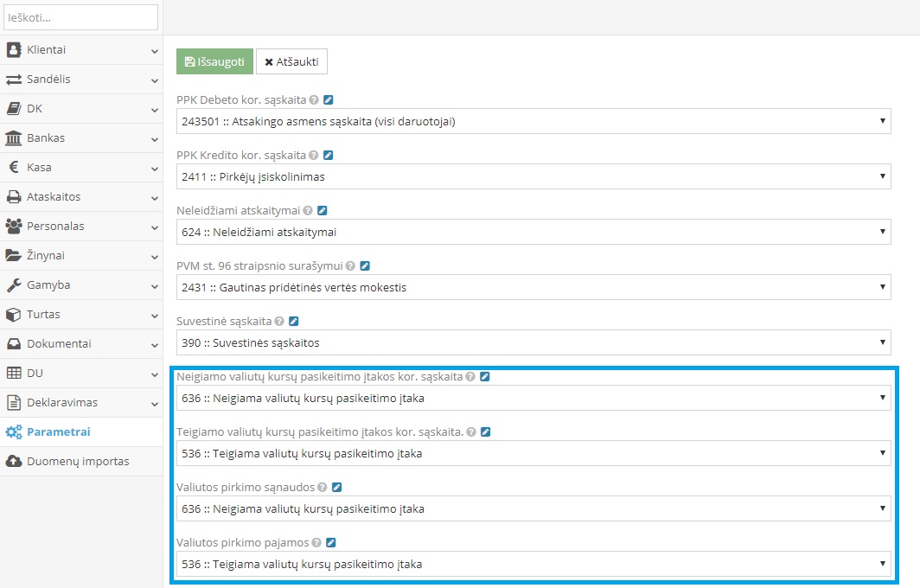Select Duomenų importas in sidebar
Image resolution: width=920 pixels, height=588 pixels.
[x=78, y=462]
